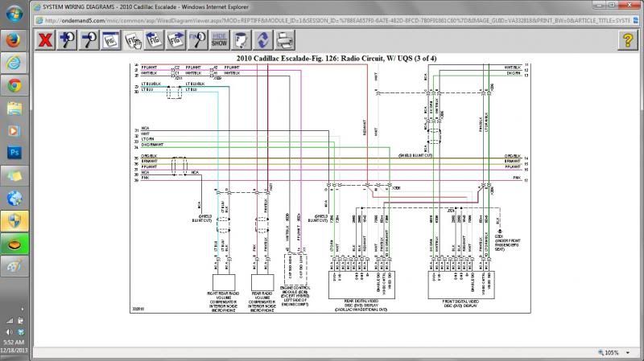
Task: Click the address bar URL
Action: [x=336, y=20]
